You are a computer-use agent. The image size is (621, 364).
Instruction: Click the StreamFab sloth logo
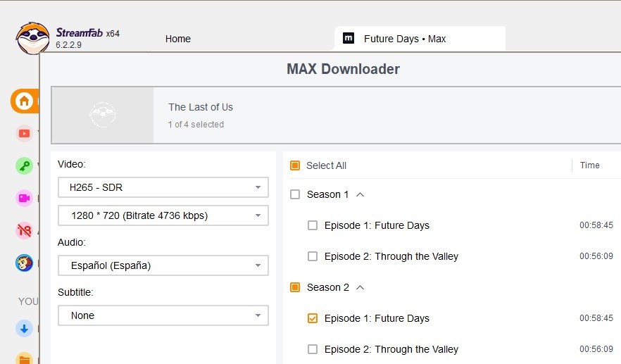coord(33,39)
